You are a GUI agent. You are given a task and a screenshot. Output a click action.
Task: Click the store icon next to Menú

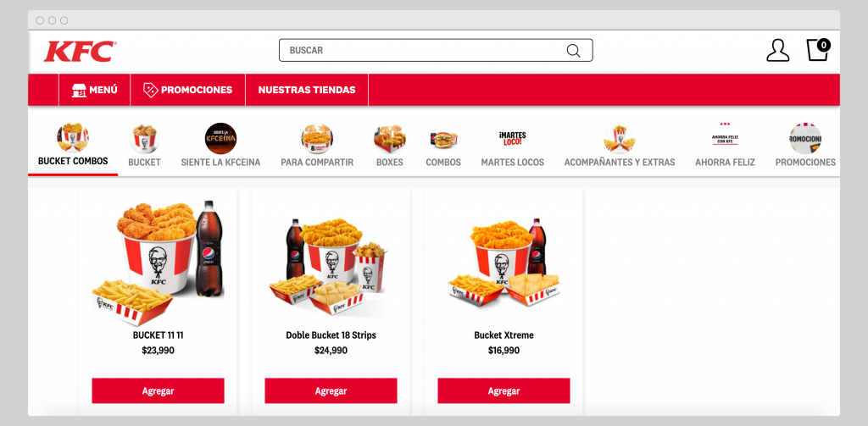point(79,90)
